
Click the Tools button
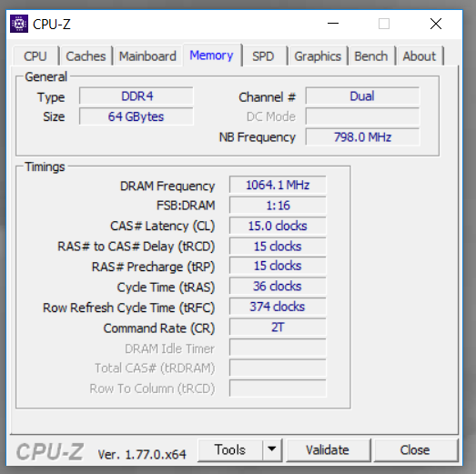click(230, 449)
